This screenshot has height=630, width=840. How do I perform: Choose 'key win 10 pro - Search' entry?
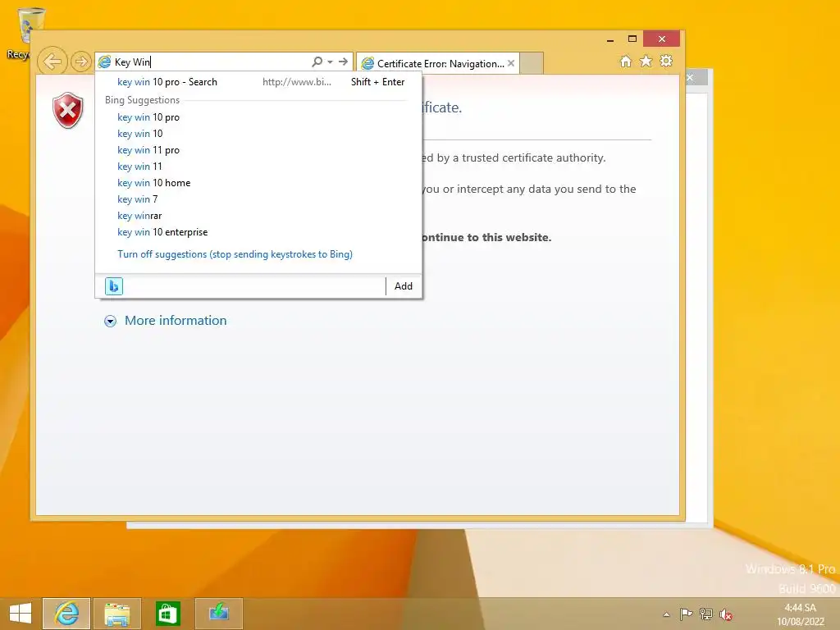click(x=258, y=82)
